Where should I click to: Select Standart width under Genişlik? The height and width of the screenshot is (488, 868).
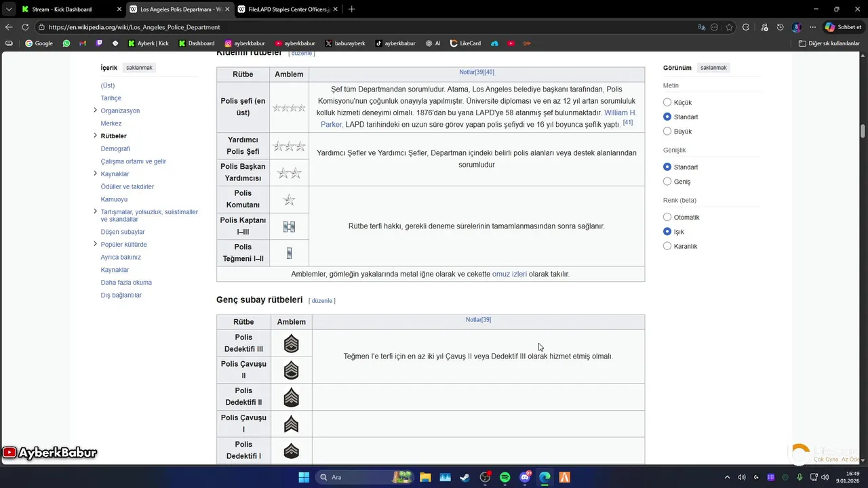coord(667,167)
